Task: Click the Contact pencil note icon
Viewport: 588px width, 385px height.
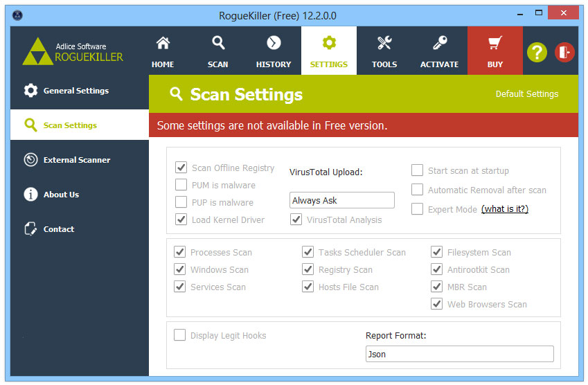Action: 30,229
